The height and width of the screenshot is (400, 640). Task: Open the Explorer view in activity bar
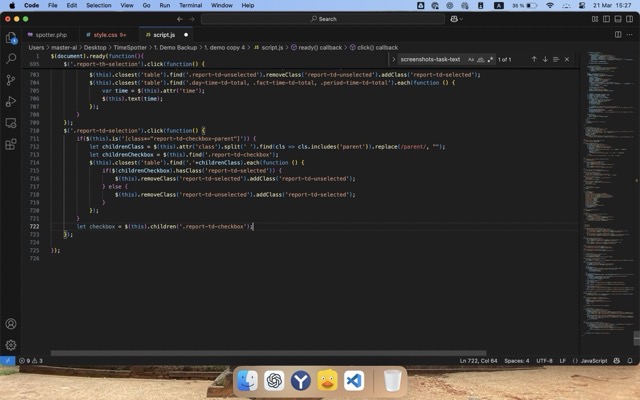11,38
